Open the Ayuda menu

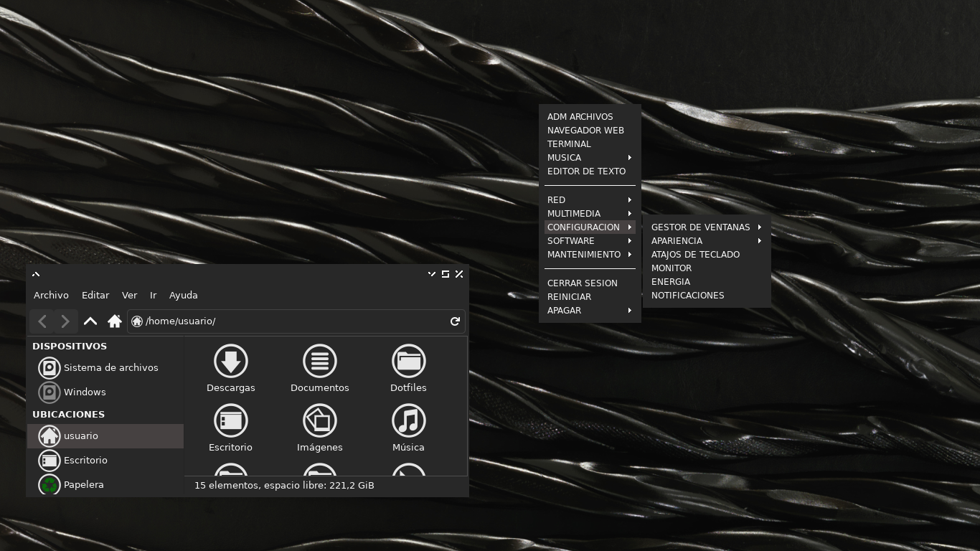(x=184, y=296)
